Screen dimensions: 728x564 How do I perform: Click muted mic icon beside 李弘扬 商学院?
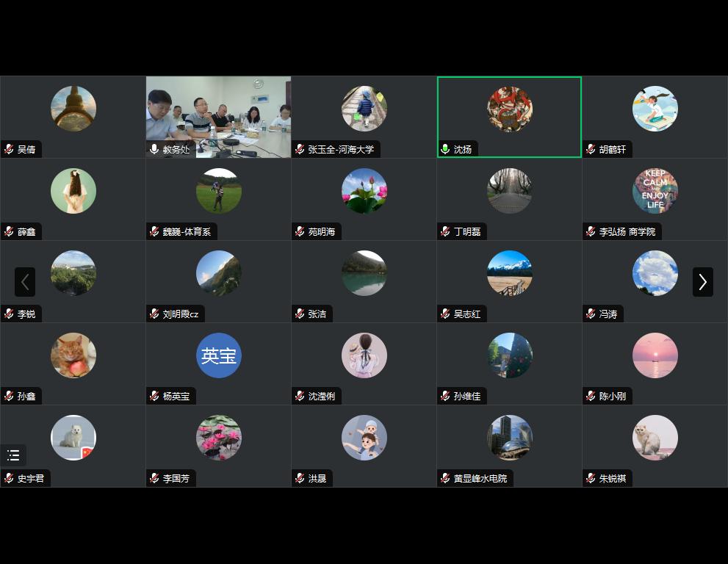pyautogui.click(x=591, y=231)
